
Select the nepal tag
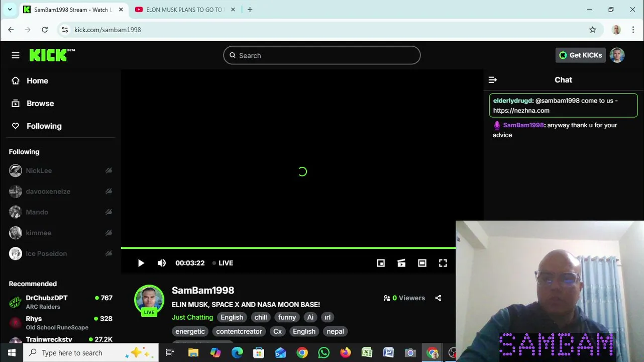point(335,331)
